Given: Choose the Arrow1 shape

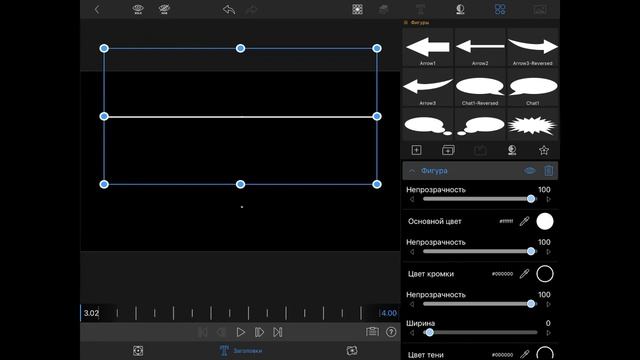Looking at the screenshot, I should [x=428, y=48].
